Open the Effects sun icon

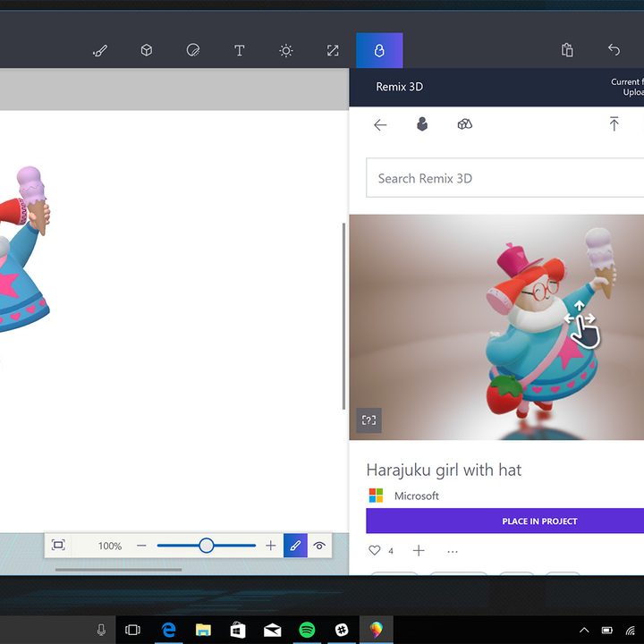point(286,50)
